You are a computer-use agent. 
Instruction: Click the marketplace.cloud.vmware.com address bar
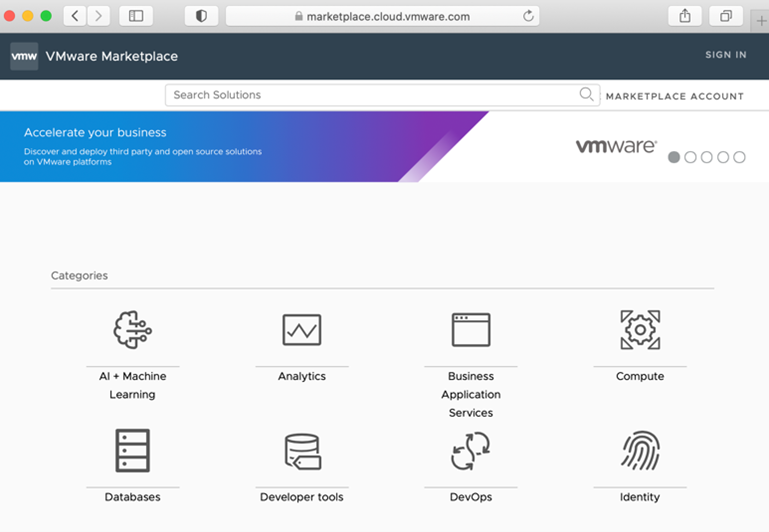tap(383, 16)
